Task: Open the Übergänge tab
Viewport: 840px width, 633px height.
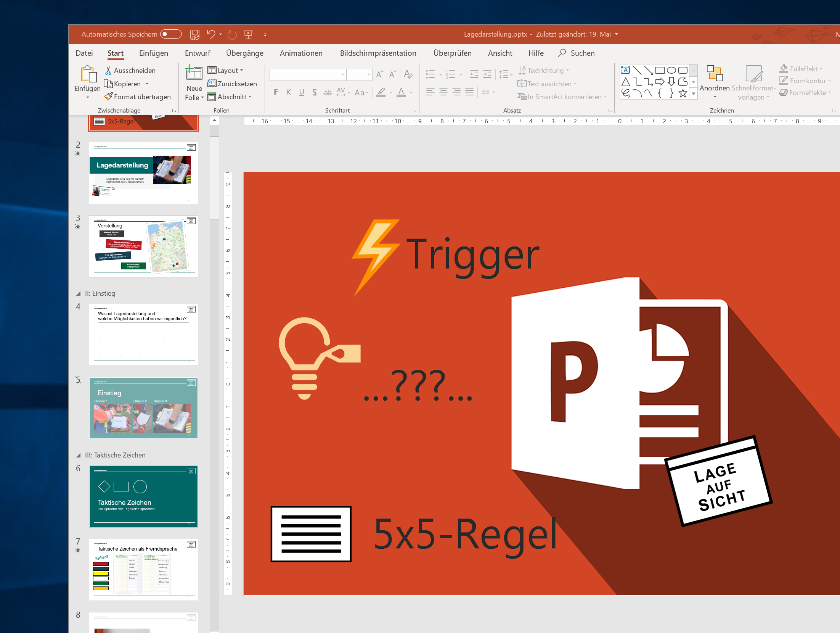Action: point(244,53)
